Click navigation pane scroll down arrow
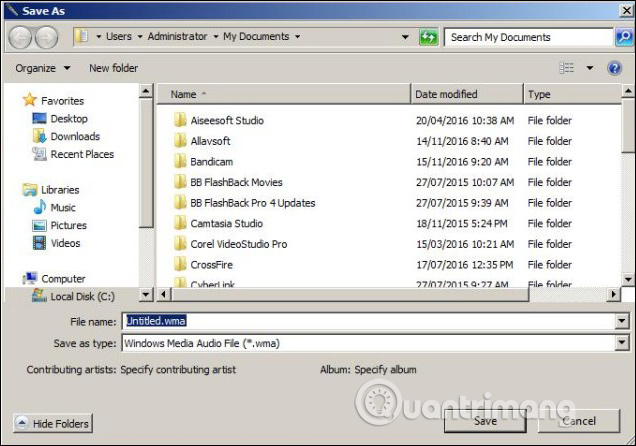This screenshot has width=636, height=446. click(146, 294)
